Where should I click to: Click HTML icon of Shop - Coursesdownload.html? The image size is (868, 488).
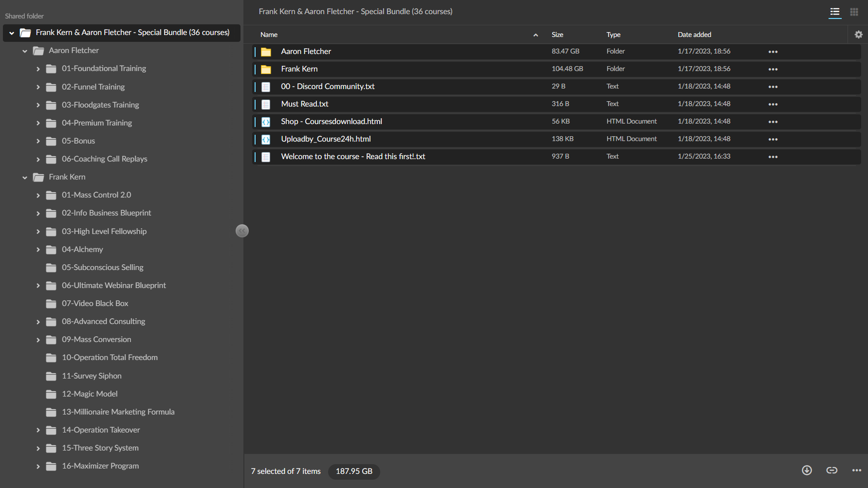pos(266,122)
